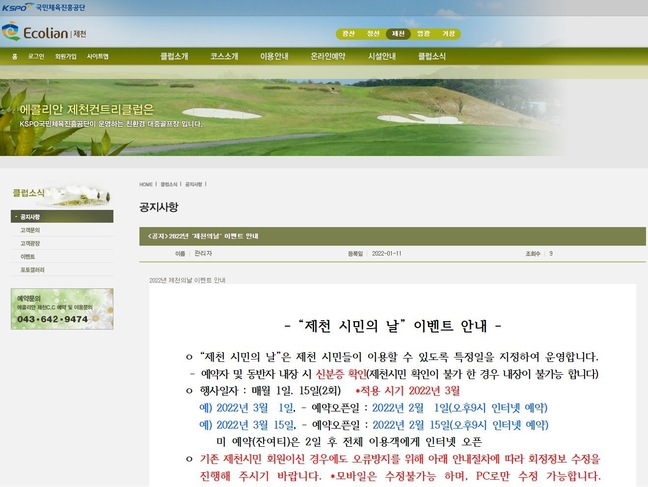Open the 로그인 page

(36, 56)
